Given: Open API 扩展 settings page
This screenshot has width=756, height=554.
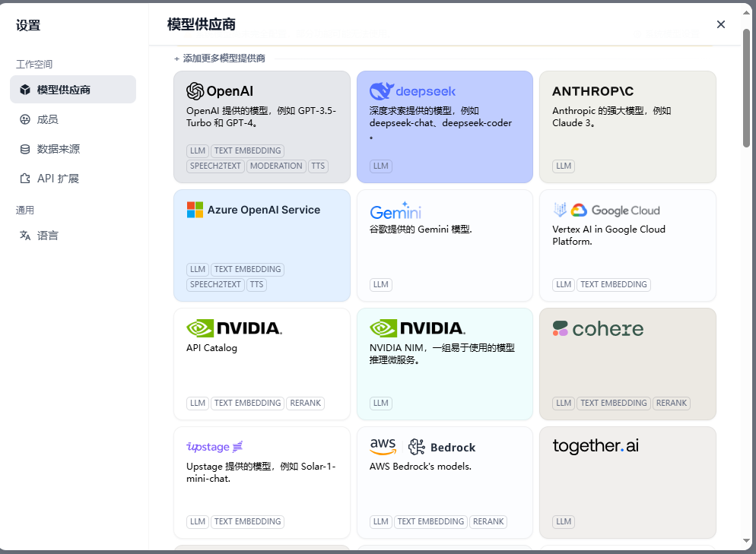Looking at the screenshot, I should tap(73, 179).
